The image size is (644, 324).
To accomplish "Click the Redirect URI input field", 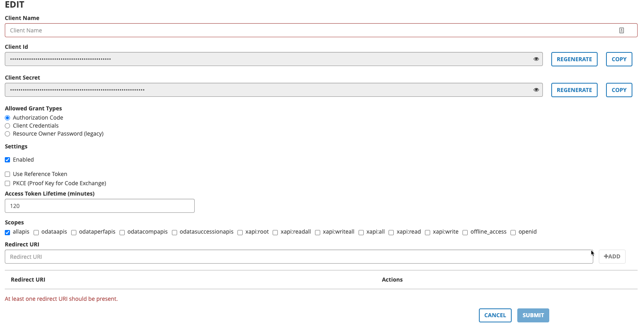I will pos(299,257).
